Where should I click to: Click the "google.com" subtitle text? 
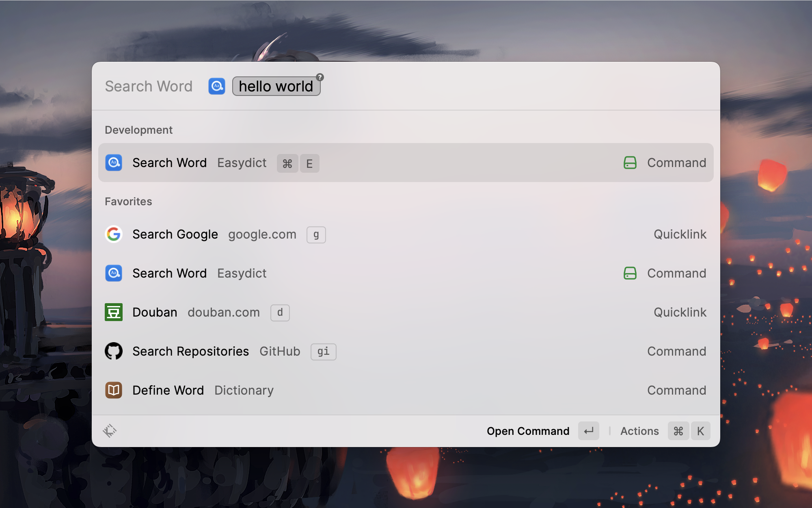tap(262, 234)
